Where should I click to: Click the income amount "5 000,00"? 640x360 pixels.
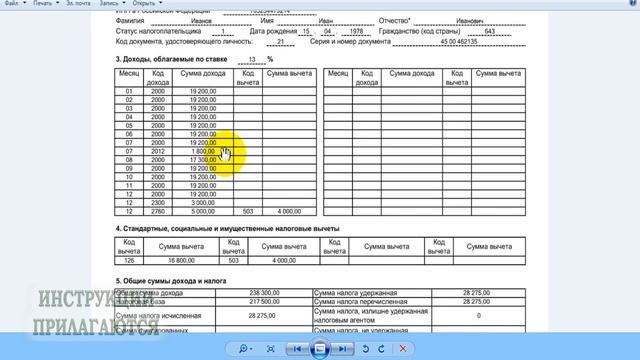(203, 211)
